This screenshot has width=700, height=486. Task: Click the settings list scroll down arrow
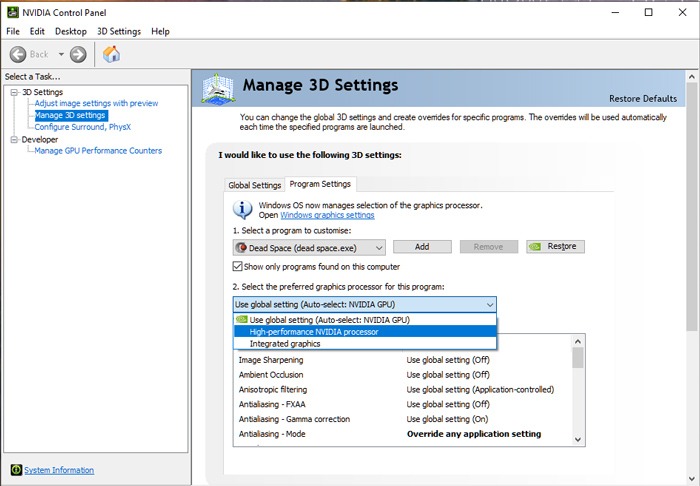coord(577,438)
